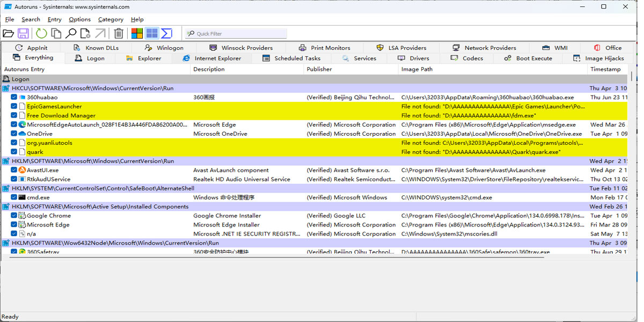The width and height of the screenshot is (644, 322).
Task: Click the Find magnifier toolbar icon
Action: (x=70, y=33)
